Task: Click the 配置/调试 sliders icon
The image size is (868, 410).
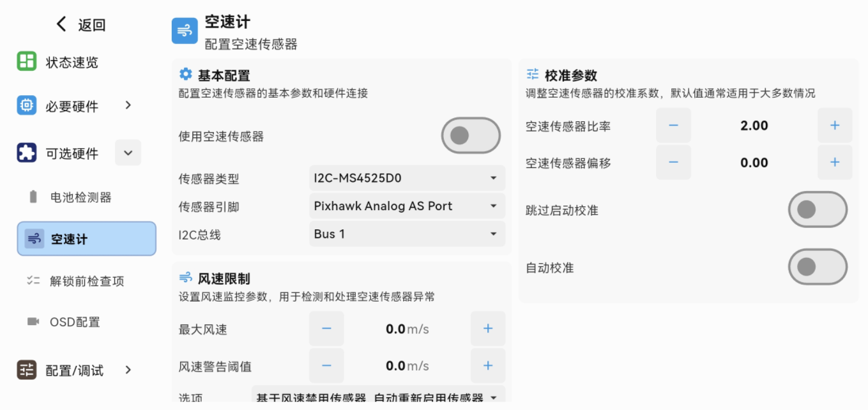Action: pyautogui.click(x=27, y=370)
